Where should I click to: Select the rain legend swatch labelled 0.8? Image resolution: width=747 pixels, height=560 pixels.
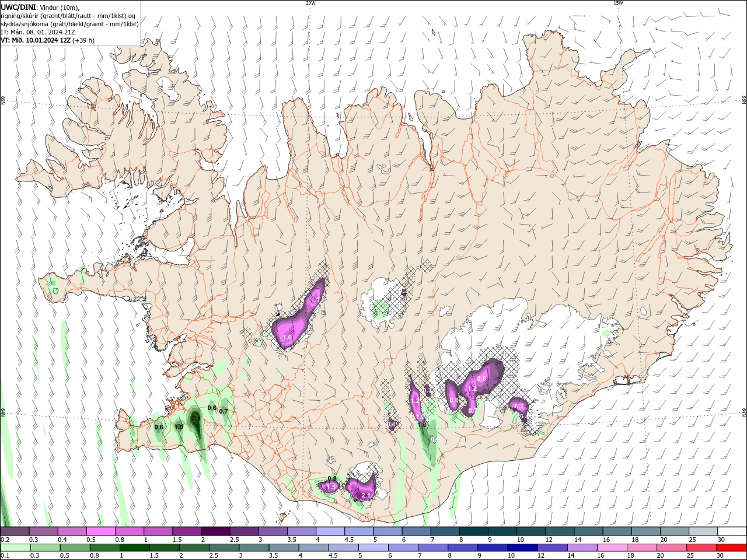[x=104, y=548]
